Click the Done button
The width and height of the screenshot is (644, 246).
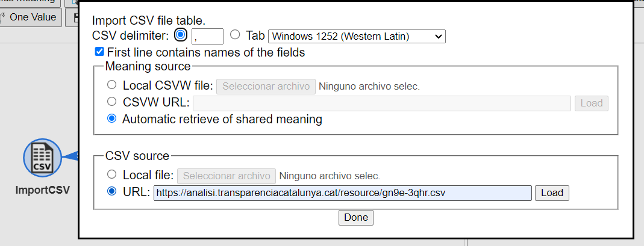point(356,218)
